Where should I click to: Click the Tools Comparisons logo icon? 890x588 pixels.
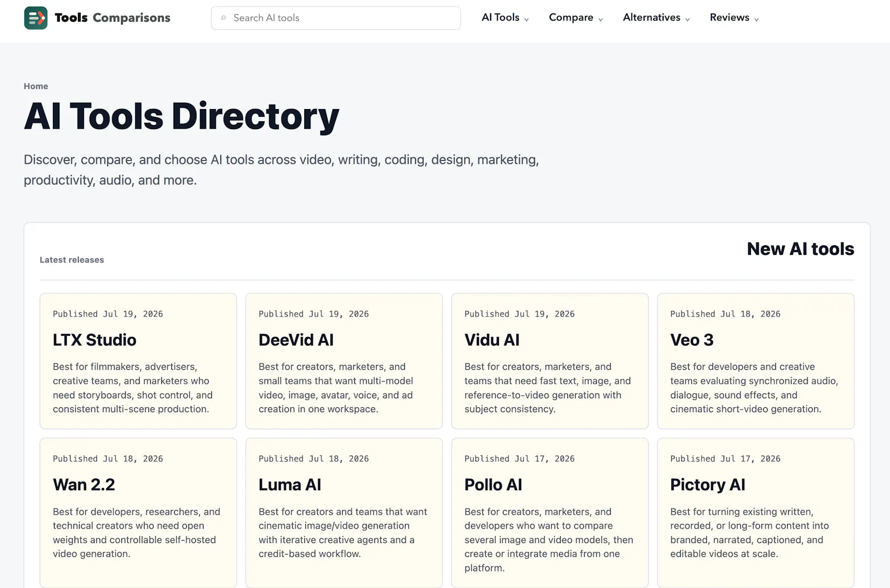tap(36, 18)
